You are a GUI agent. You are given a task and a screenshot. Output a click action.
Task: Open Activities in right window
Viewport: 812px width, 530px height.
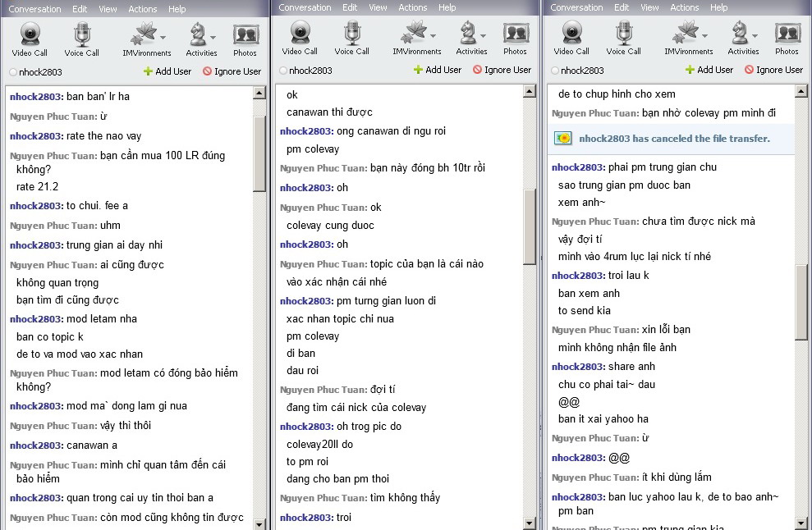point(743,38)
